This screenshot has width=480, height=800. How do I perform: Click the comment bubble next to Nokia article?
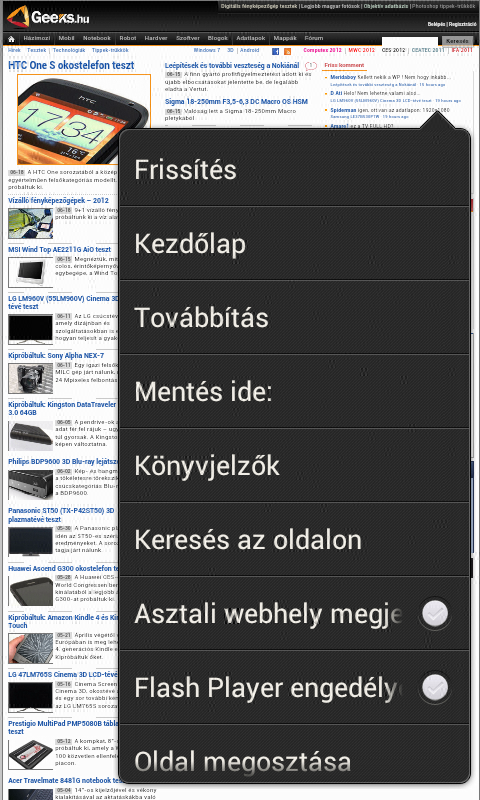[311, 66]
